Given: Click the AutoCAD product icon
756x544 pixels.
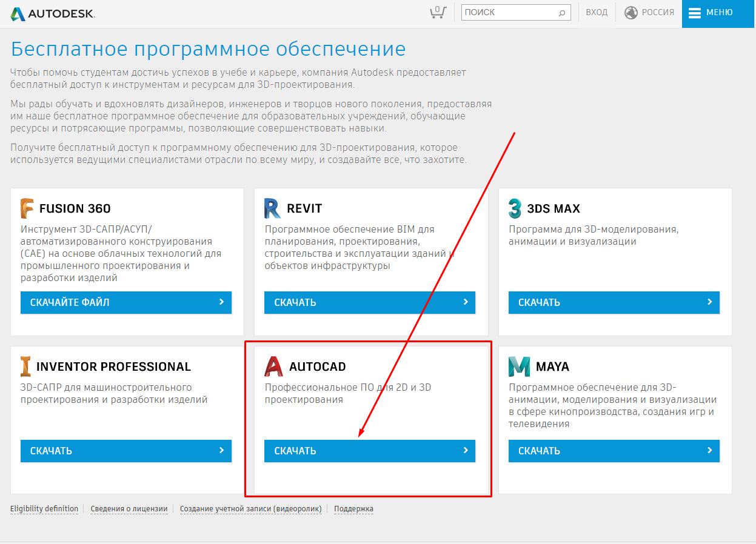Looking at the screenshot, I should 274,367.
